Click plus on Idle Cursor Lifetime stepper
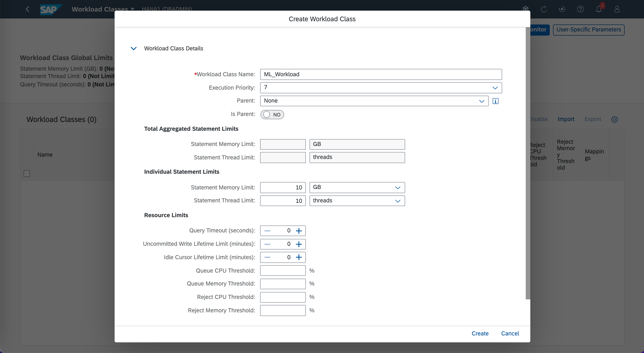The height and width of the screenshot is (353, 644). pyautogui.click(x=299, y=257)
